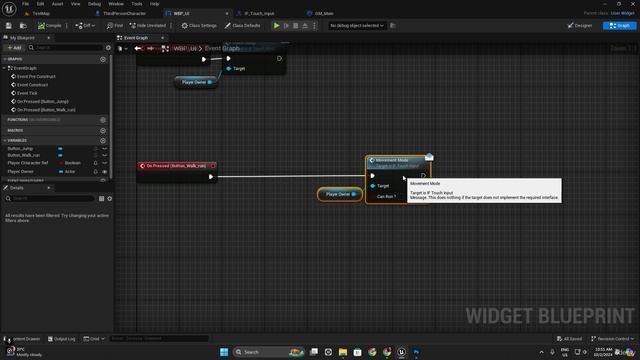Add new graph with plus icon
The image size is (640, 360).
pyautogui.click(x=103, y=59)
